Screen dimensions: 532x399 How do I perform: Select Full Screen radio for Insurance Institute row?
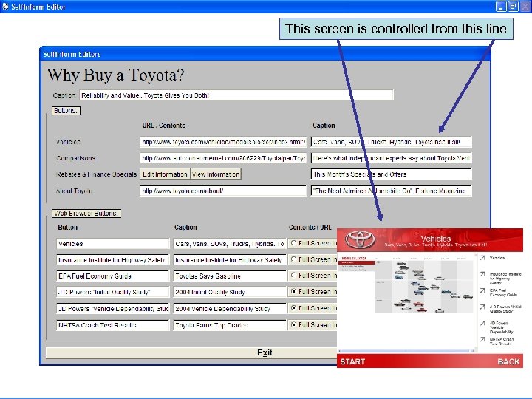click(294, 259)
